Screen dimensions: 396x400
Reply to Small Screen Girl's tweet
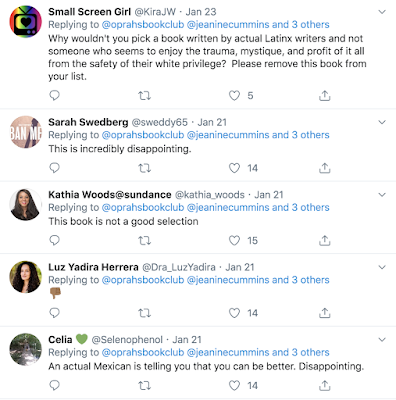coord(54,96)
